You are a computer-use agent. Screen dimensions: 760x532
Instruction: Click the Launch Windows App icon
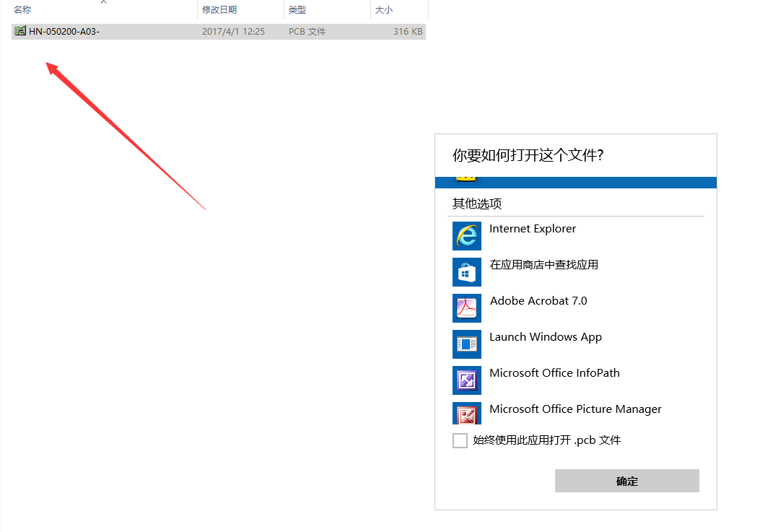point(467,344)
